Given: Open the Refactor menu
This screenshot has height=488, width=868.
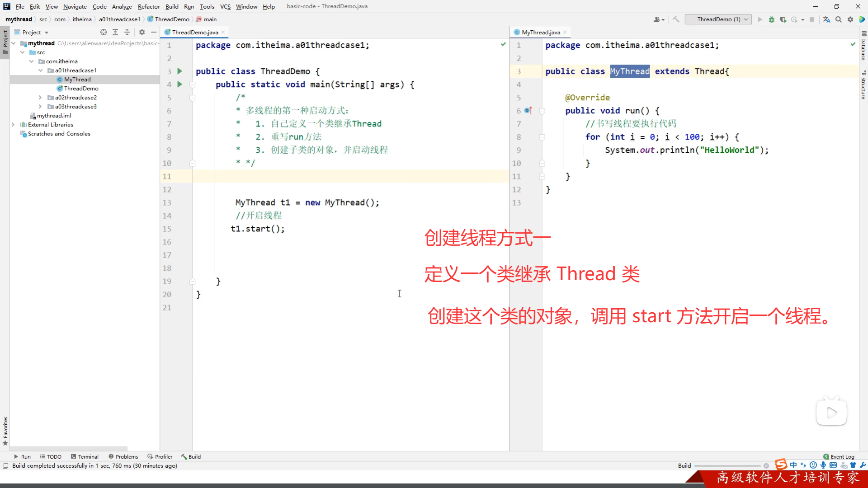Looking at the screenshot, I should coord(149,6).
